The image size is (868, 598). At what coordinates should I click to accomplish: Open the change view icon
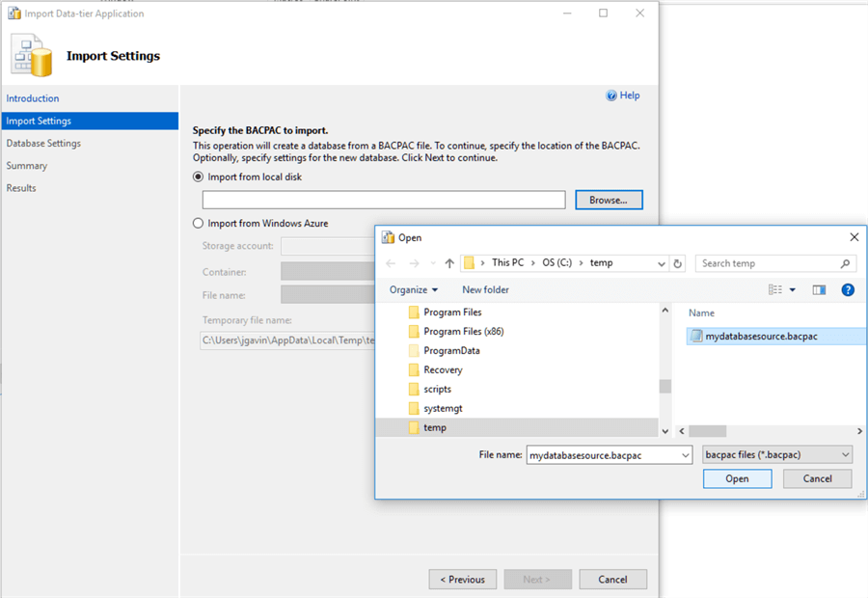point(775,289)
